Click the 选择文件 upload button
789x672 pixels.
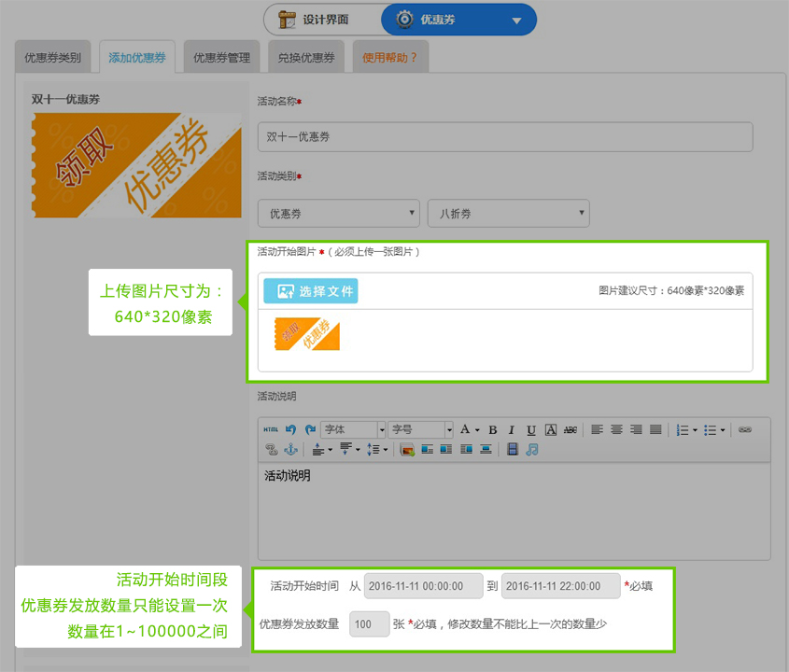pyautogui.click(x=311, y=291)
